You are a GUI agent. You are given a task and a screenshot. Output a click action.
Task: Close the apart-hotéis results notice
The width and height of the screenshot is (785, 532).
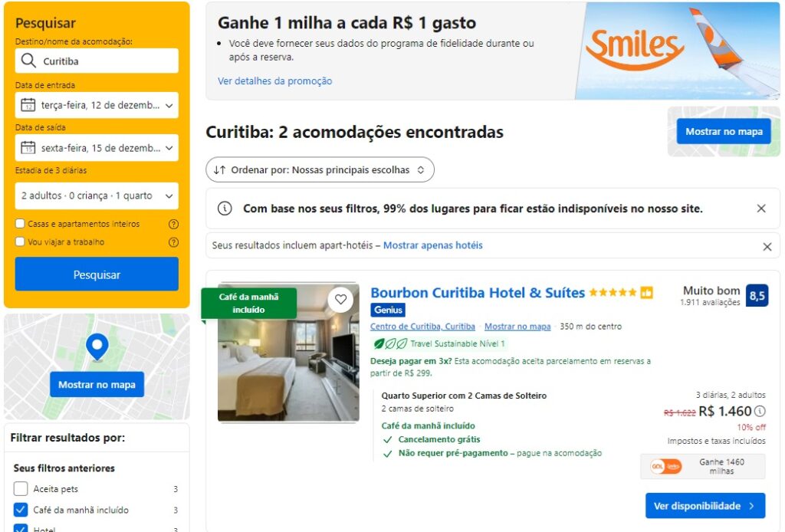(x=767, y=246)
